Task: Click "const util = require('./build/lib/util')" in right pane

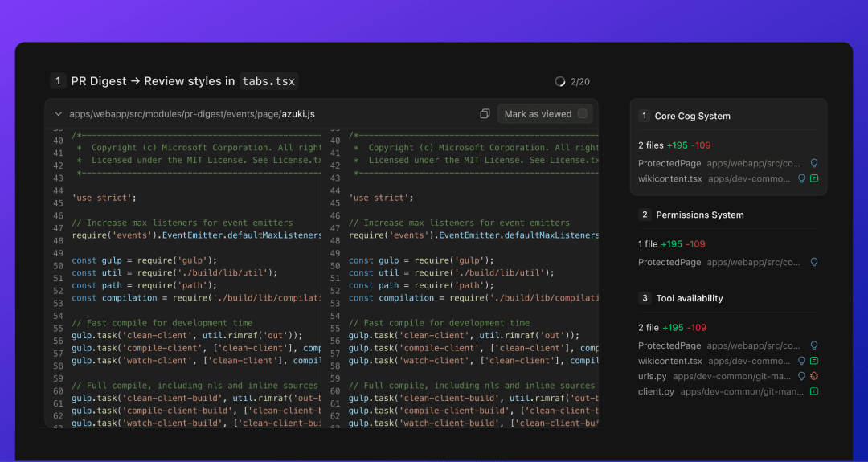Action: pos(451,272)
